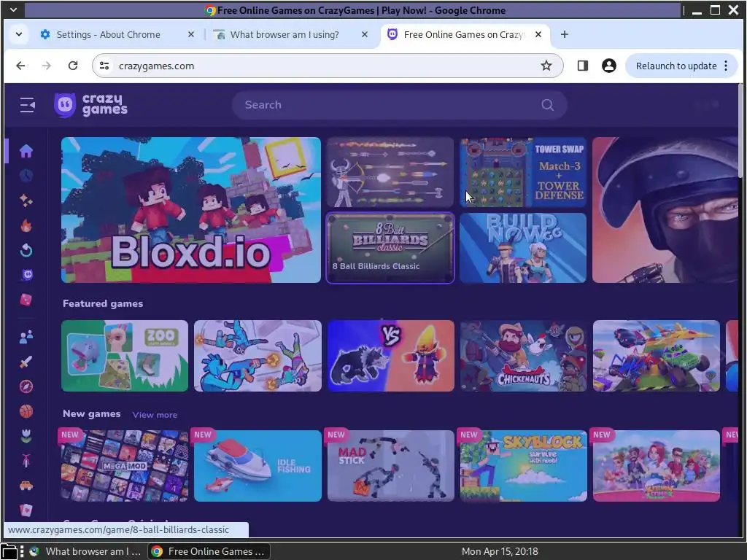
Task: Select Free Online Games taskbar item
Action: coord(209,551)
